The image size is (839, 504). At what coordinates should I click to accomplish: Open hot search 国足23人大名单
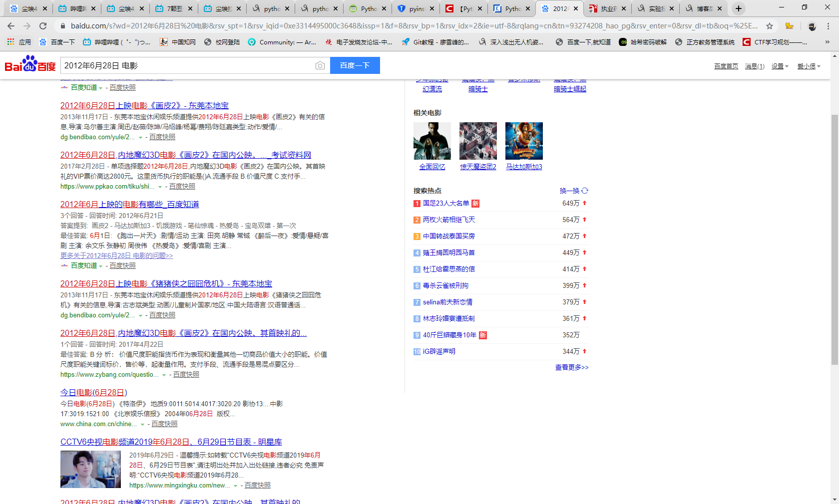[x=446, y=204]
